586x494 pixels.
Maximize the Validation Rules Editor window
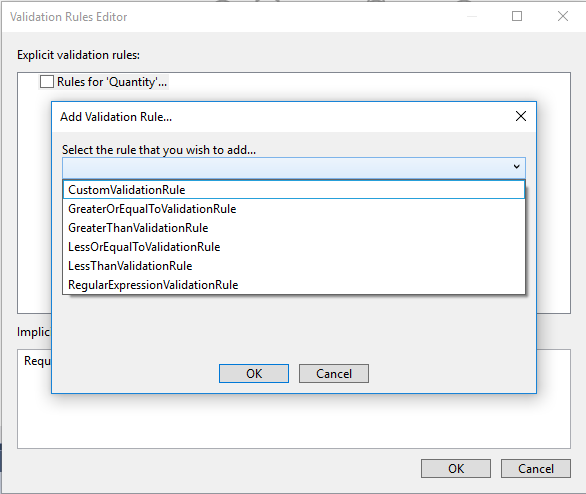pyautogui.click(x=517, y=16)
